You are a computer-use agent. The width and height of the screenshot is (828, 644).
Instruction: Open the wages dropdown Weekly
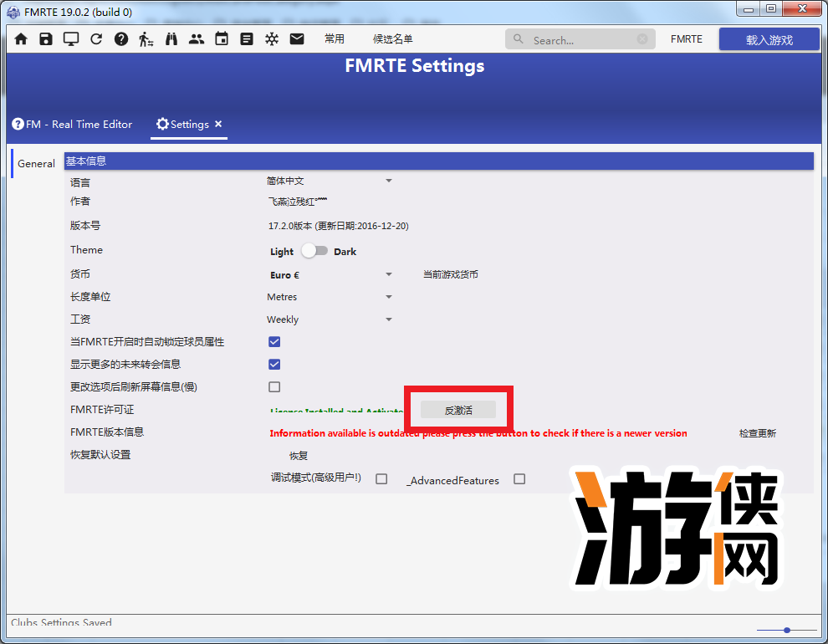click(x=330, y=319)
